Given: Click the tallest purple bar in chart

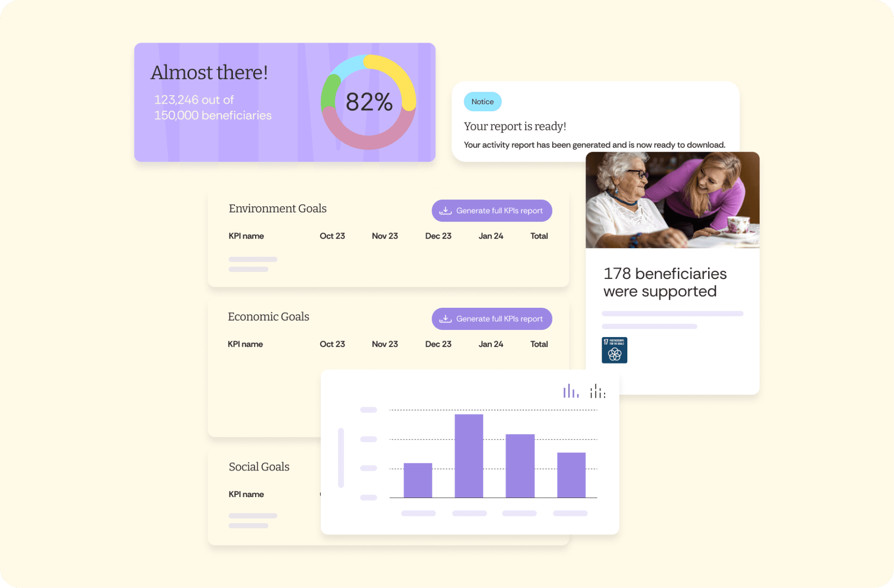Looking at the screenshot, I should click(x=469, y=456).
